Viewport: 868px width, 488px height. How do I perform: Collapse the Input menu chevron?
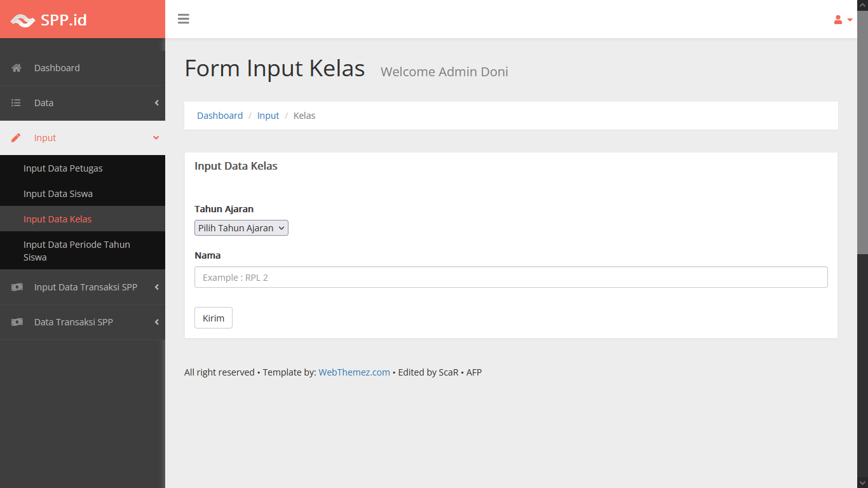pos(156,138)
